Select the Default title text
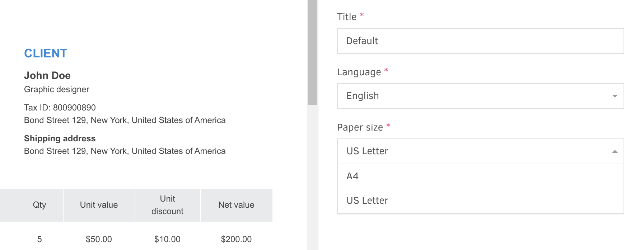This screenshot has height=250, width=644. coord(362,41)
